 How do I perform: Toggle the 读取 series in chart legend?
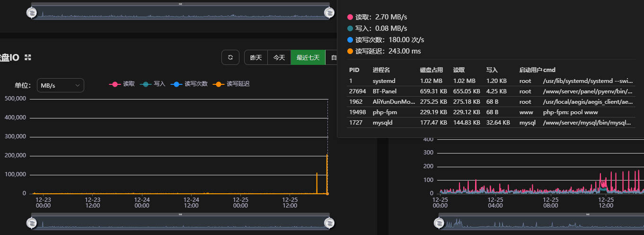coord(122,84)
